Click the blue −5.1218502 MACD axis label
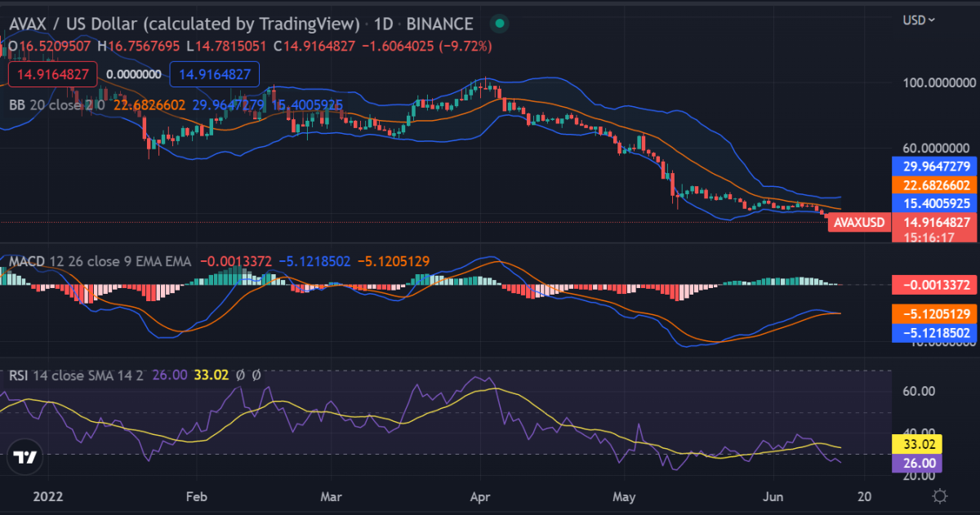Viewport: 980px width, 515px height. [x=933, y=333]
